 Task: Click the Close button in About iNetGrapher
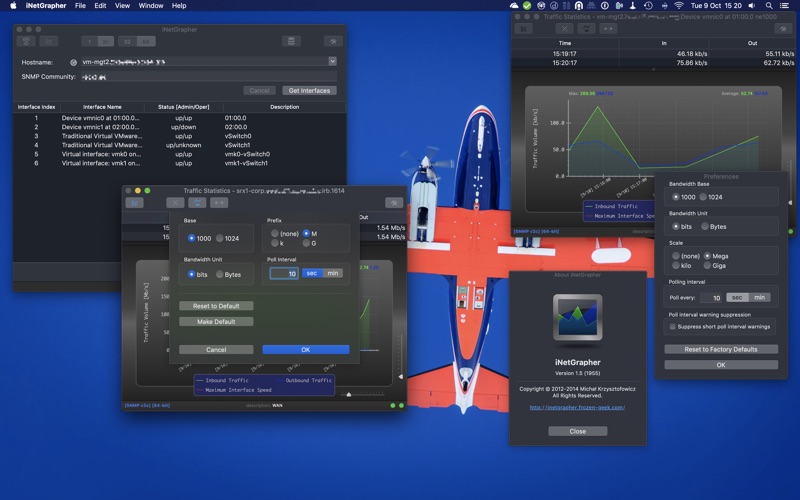tap(578, 431)
